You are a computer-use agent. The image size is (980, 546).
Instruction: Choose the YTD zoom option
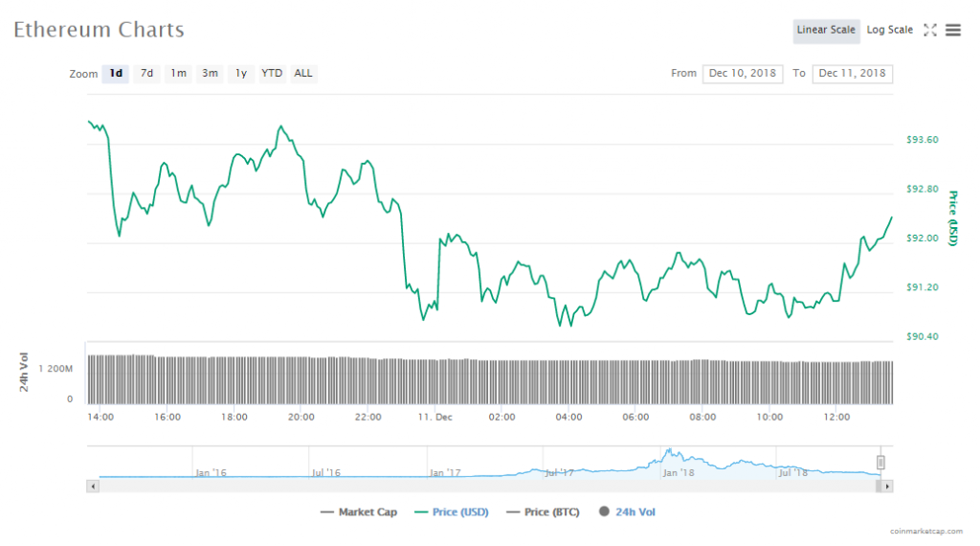pyautogui.click(x=272, y=74)
